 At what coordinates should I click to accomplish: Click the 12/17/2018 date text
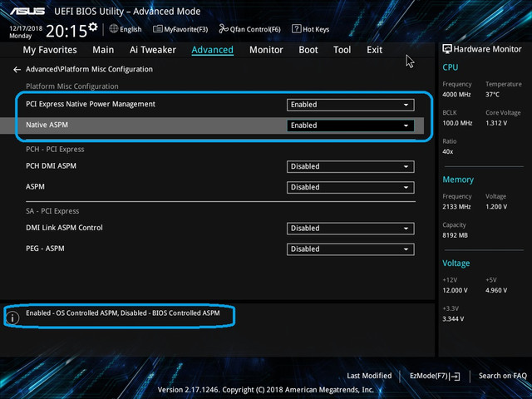pos(26,28)
